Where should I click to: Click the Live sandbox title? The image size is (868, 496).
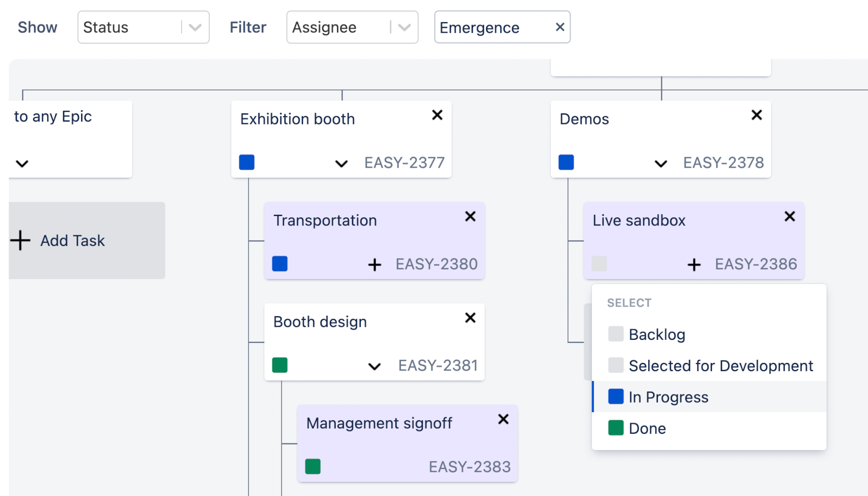coord(639,220)
